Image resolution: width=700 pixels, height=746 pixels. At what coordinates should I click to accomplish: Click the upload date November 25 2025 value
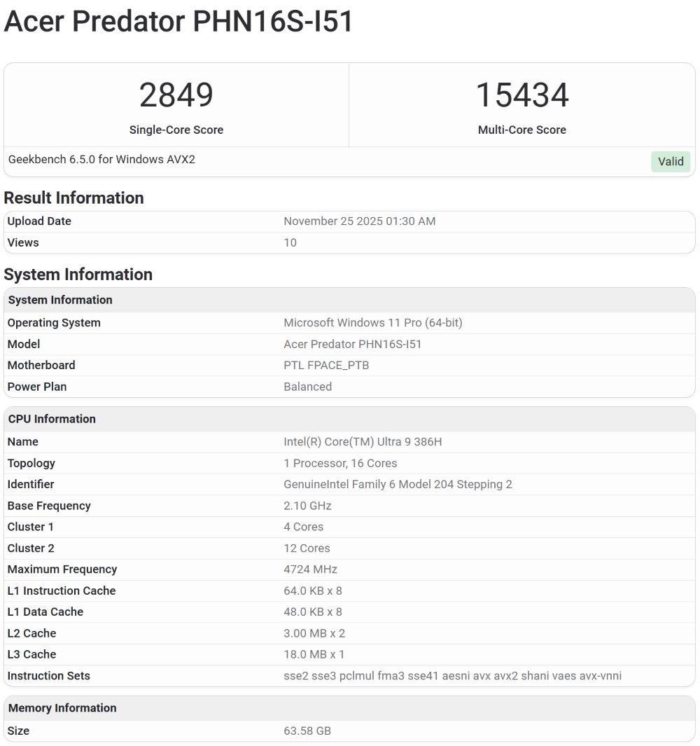click(x=359, y=221)
